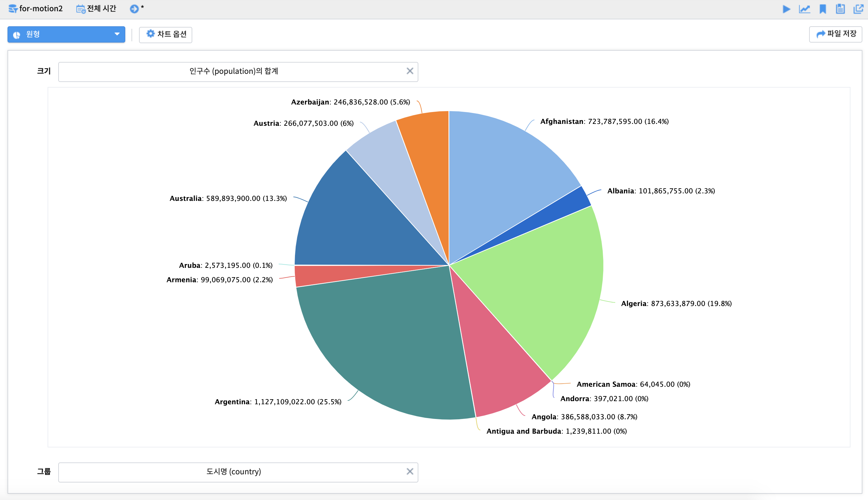Click the Angola: 386,588,033.00 label
Viewport: 868px width, 500px height.
(585, 417)
